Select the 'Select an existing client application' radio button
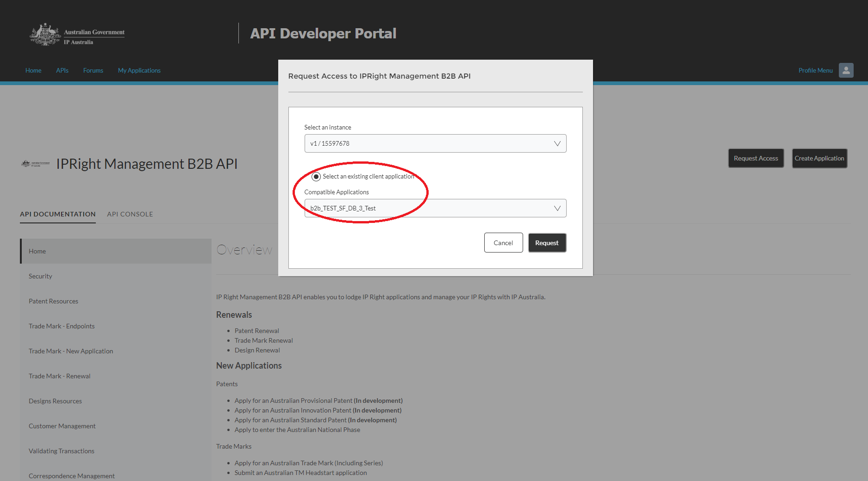The width and height of the screenshot is (868, 481). pyautogui.click(x=316, y=176)
